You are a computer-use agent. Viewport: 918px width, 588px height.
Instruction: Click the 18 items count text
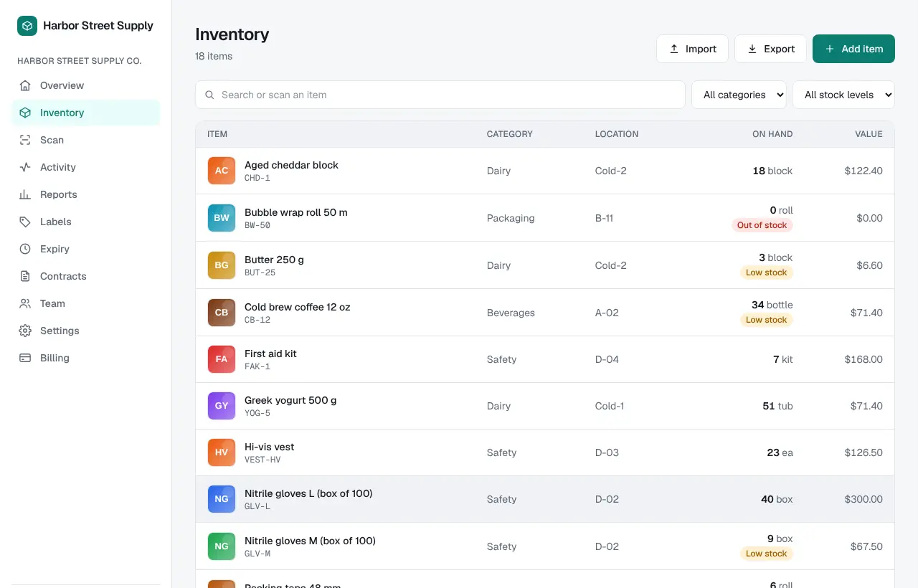214,56
